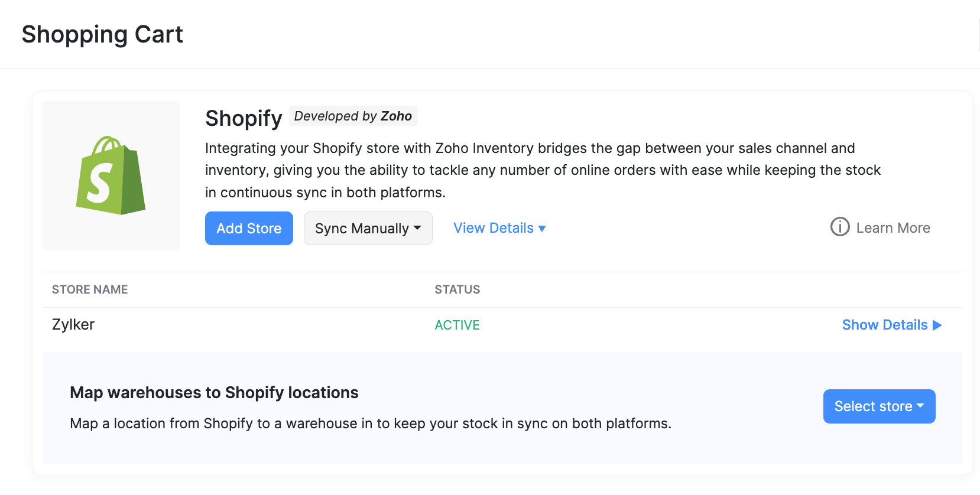Show Details for the Zylker store

click(884, 325)
